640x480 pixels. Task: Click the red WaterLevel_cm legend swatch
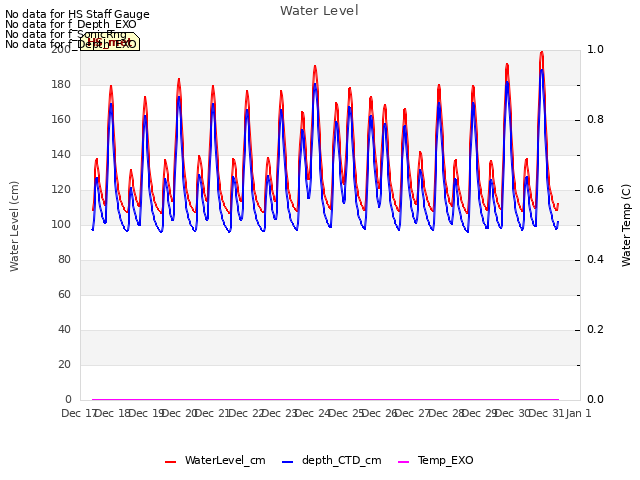coord(170,462)
